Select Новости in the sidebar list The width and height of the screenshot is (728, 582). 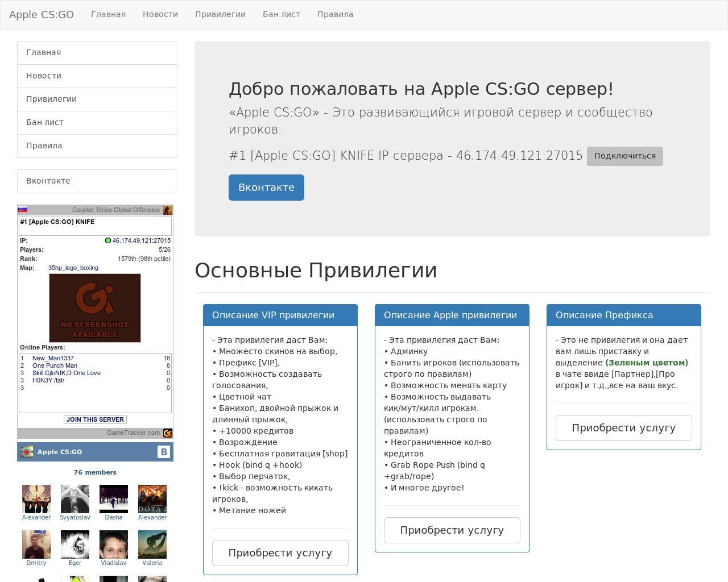click(97, 76)
